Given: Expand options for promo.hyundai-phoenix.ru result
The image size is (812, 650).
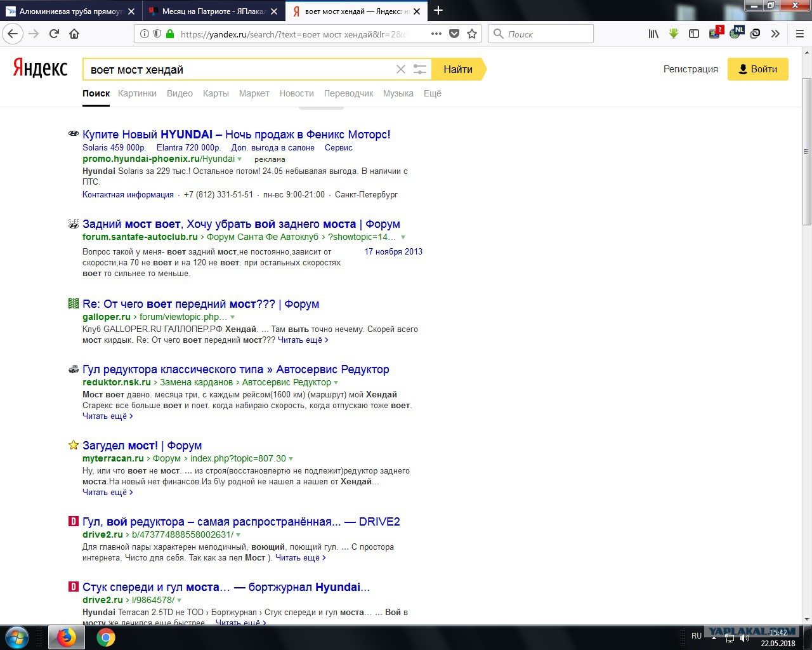Looking at the screenshot, I should [240, 159].
